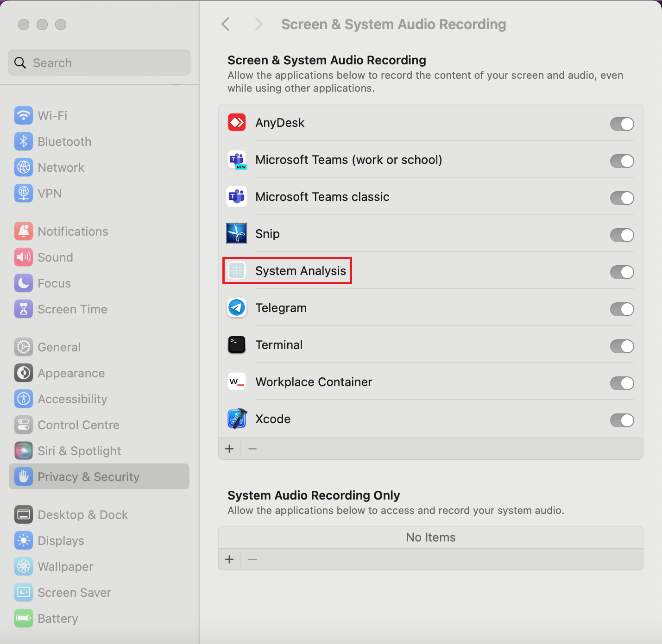Open Accessibility settings in sidebar

tap(72, 399)
